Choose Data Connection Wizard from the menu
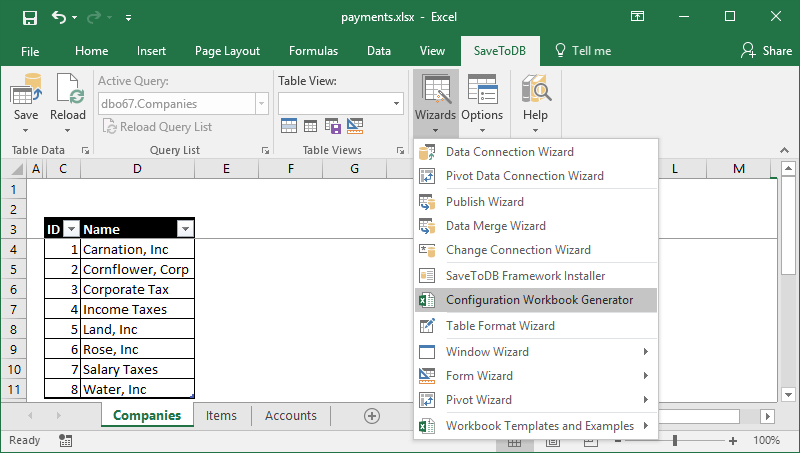 [536, 152]
